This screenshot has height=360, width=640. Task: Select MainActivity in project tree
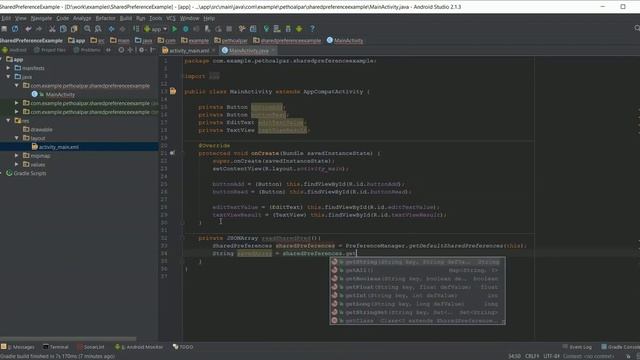pyautogui.click(x=60, y=95)
